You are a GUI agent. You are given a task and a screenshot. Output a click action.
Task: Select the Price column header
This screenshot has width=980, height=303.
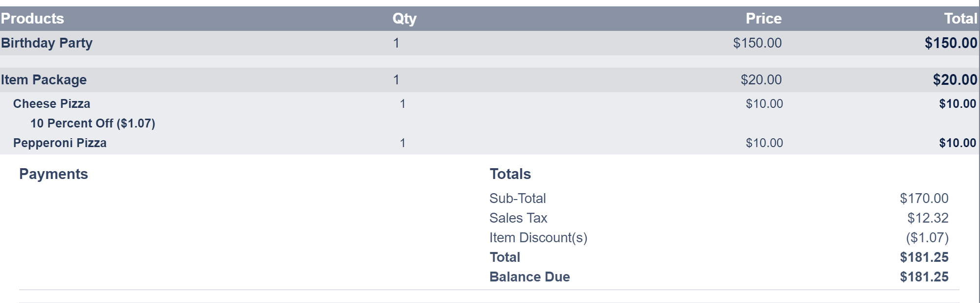point(763,19)
